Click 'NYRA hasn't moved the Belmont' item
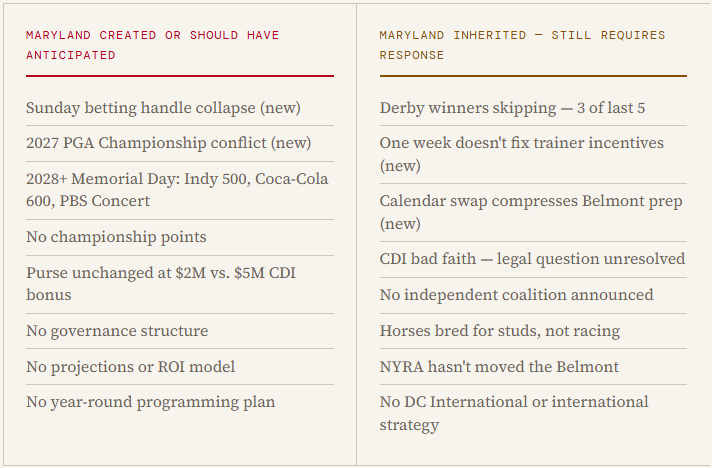712x468 pixels. click(533, 367)
